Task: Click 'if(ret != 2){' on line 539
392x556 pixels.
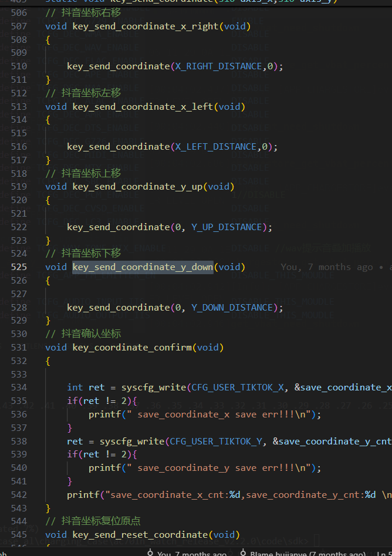Action: point(102,454)
